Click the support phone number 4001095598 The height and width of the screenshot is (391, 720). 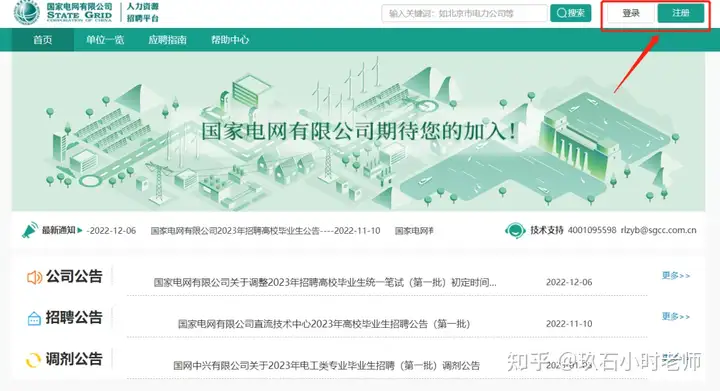point(592,230)
